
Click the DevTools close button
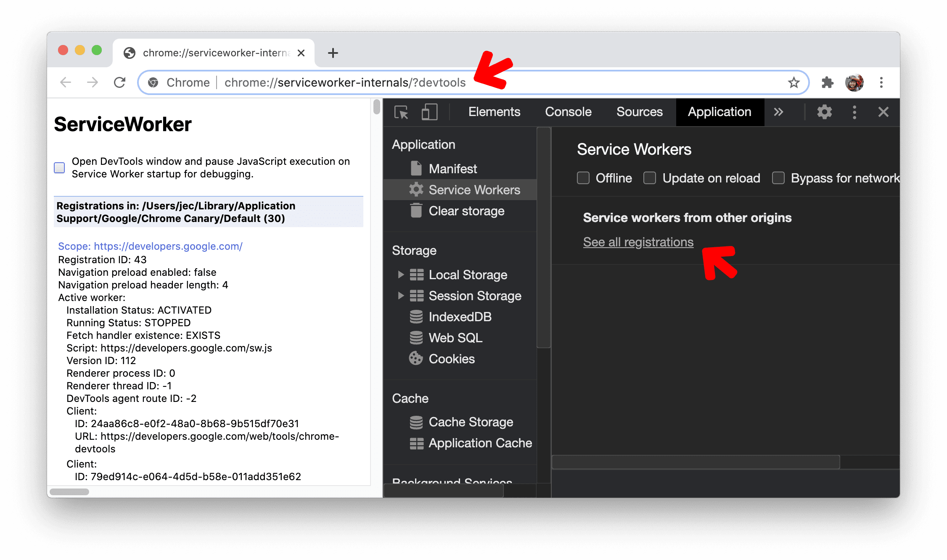pos(883,111)
